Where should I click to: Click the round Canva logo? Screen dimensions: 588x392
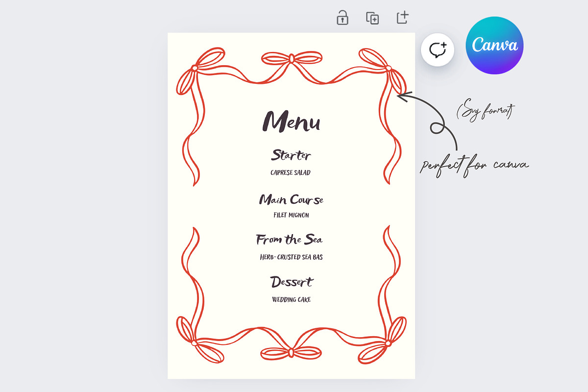tap(494, 45)
